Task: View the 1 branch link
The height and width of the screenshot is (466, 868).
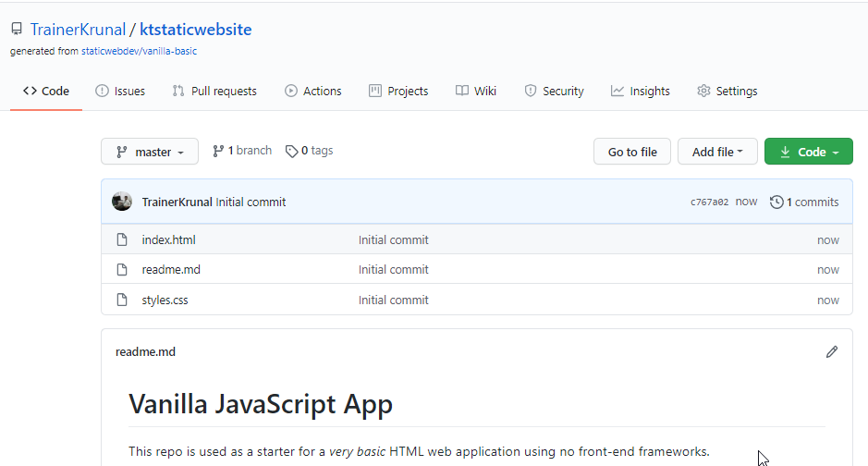Action: pyautogui.click(x=242, y=151)
